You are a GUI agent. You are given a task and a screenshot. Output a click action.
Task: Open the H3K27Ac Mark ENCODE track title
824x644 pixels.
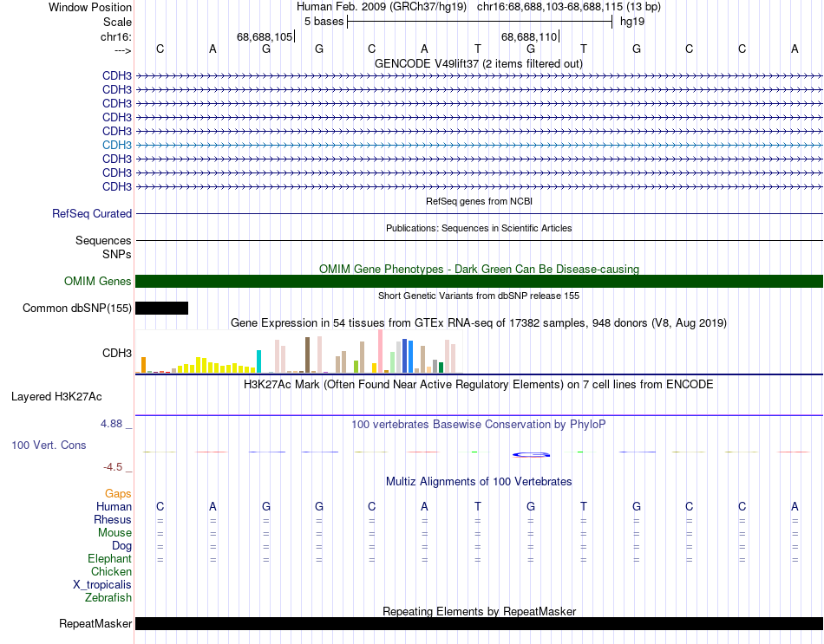click(x=479, y=385)
